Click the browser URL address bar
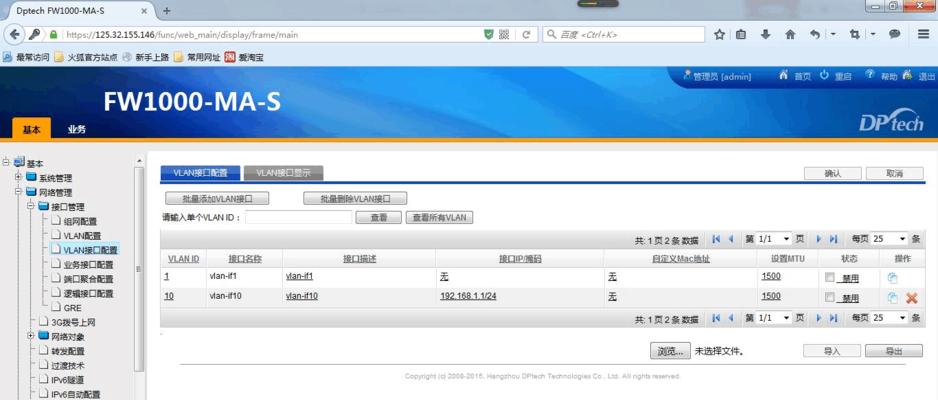The height and width of the screenshot is (400, 938). coord(272,35)
